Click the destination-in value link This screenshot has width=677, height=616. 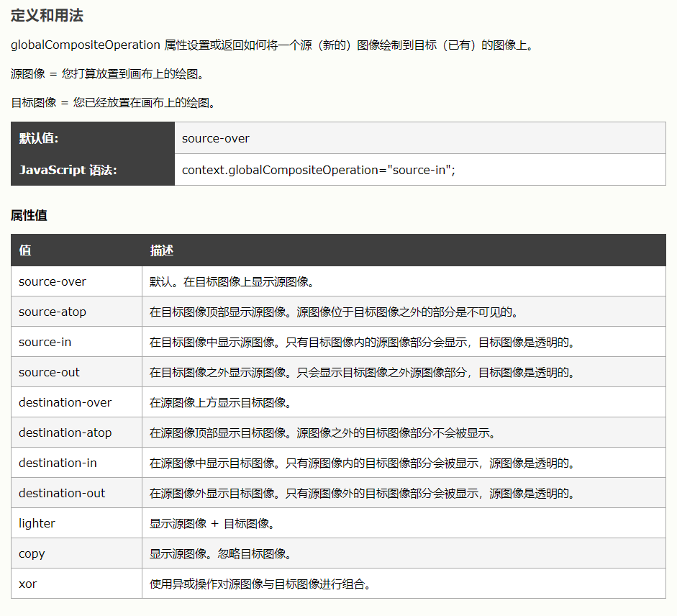pos(57,463)
